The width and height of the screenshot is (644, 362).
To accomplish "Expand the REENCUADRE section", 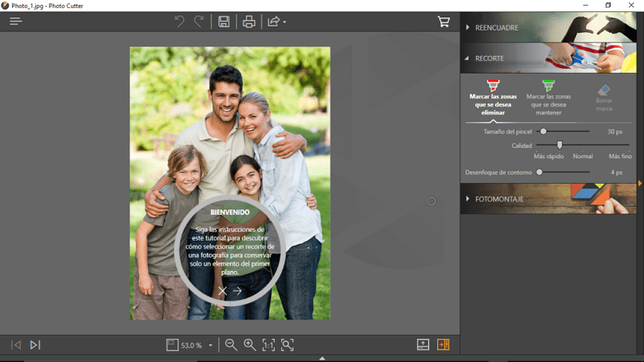I will (548, 27).
